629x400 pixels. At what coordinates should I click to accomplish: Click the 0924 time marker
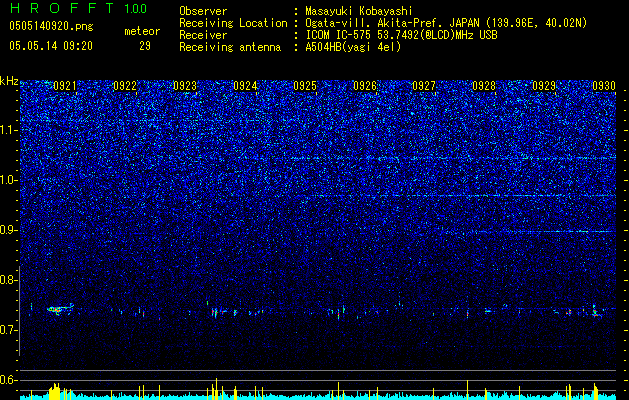[245, 86]
